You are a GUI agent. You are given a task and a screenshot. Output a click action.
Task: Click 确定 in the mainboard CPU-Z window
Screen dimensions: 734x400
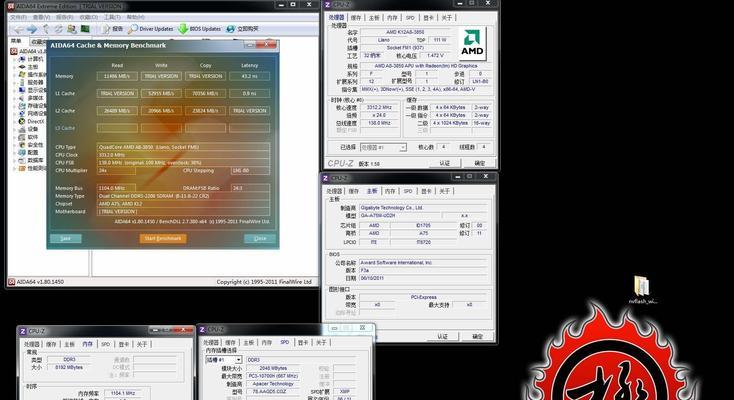click(x=477, y=336)
